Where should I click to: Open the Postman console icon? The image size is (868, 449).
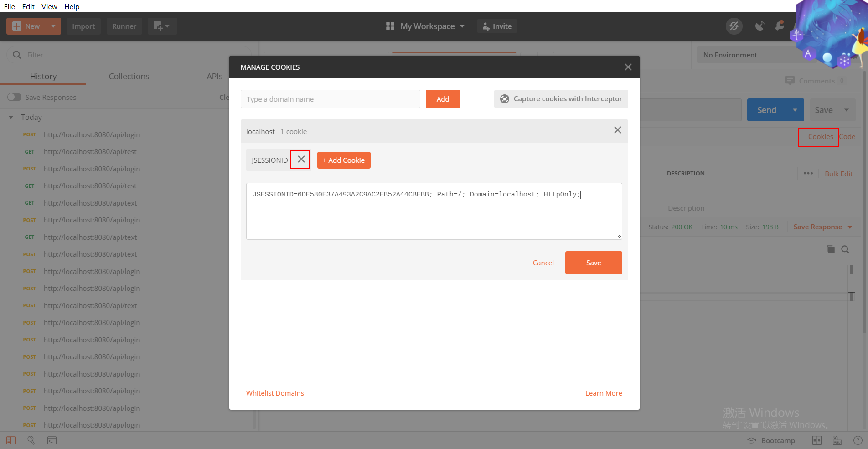(x=52, y=440)
